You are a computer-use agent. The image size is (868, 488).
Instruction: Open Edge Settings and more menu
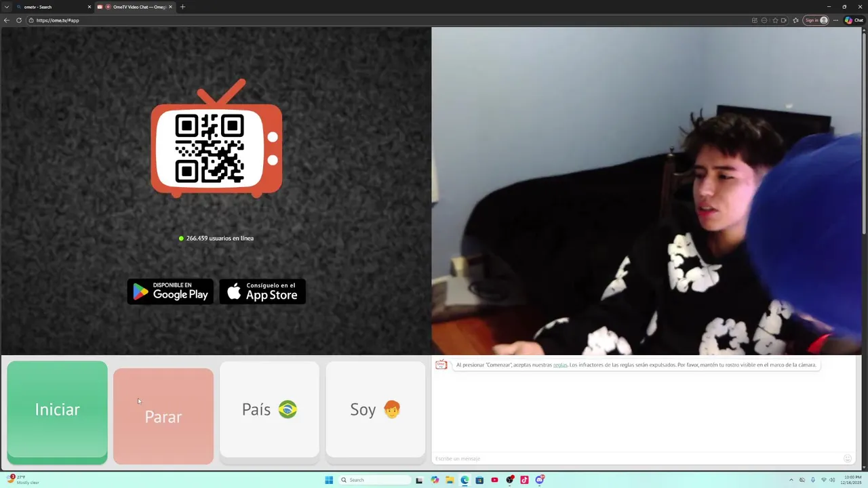click(836, 20)
